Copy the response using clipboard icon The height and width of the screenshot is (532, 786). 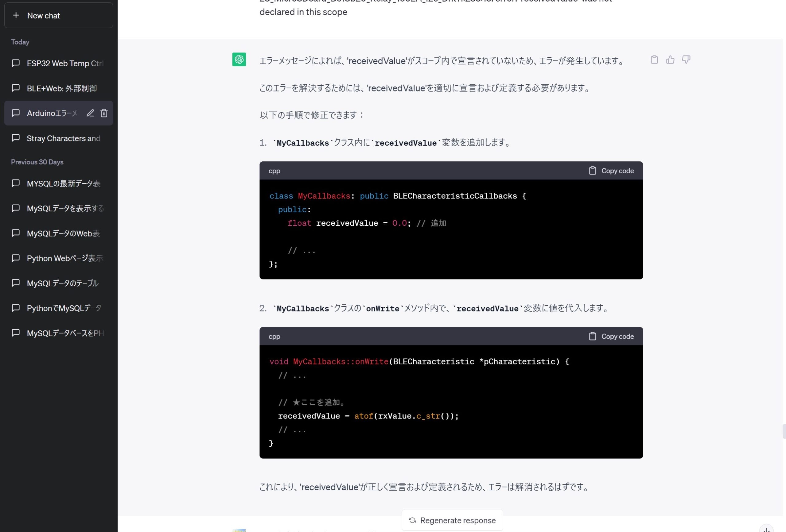654,60
